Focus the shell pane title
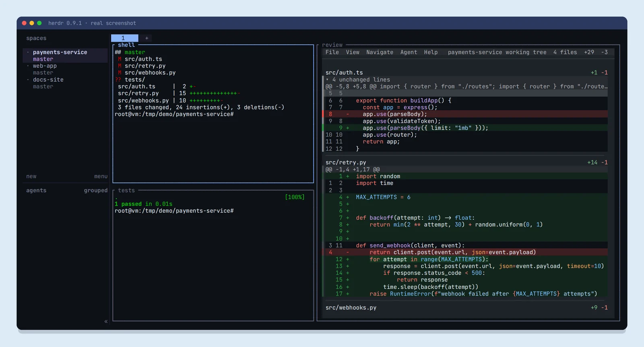This screenshot has height=347, width=644. (x=126, y=45)
